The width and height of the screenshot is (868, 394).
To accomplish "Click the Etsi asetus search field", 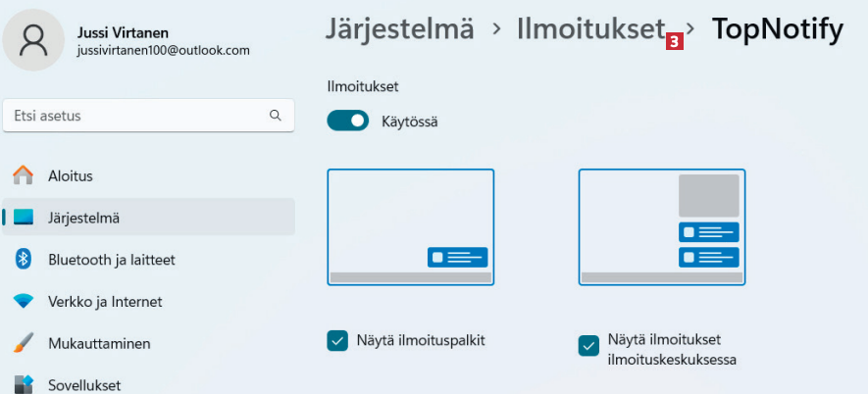I will tap(137, 116).
